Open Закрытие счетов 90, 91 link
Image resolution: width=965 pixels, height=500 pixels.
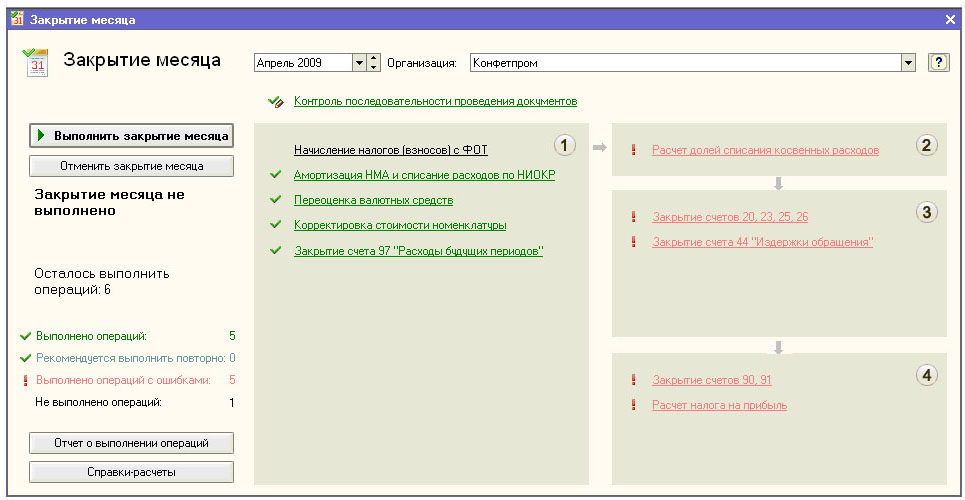click(712, 381)
